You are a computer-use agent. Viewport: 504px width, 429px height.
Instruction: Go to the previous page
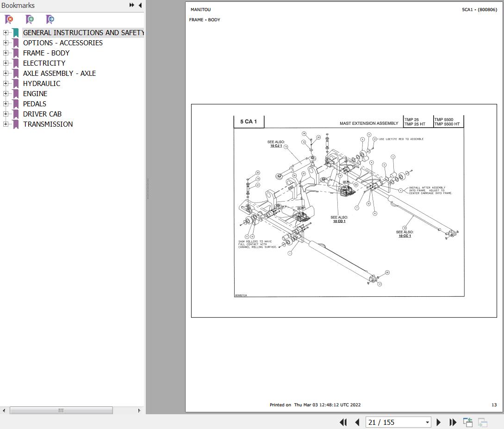(x=357, y=422)
